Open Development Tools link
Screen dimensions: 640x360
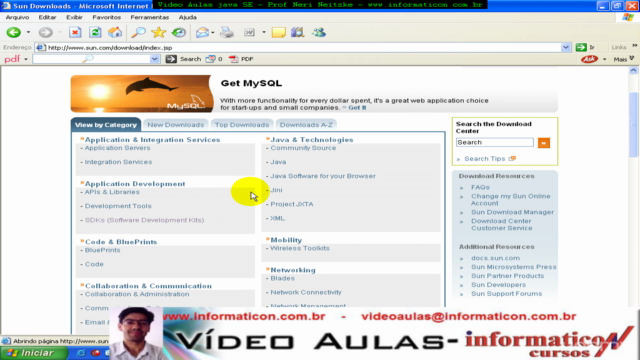coord(118,206)
